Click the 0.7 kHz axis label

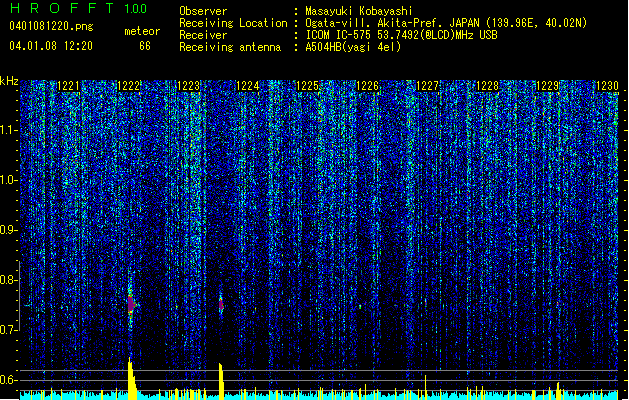click(8, 331)
